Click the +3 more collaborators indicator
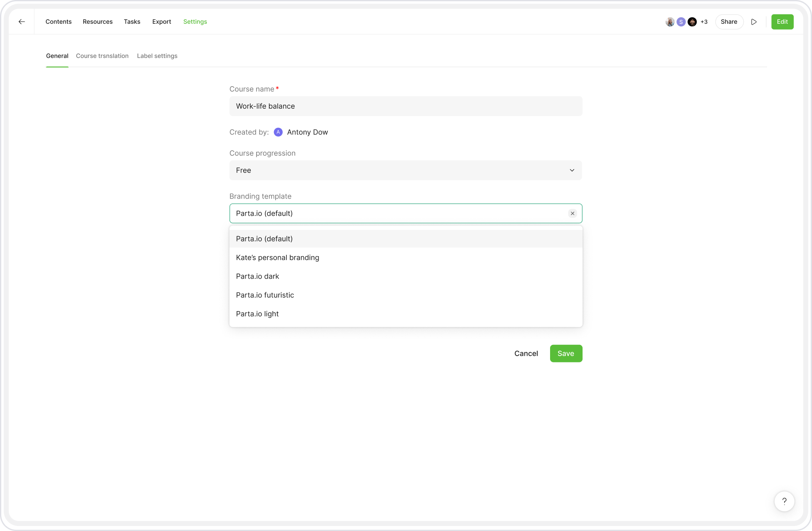 [x=704, y=22]
